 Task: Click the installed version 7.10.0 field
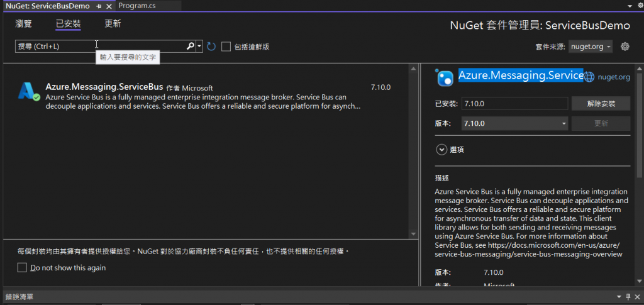pos(514,104)
